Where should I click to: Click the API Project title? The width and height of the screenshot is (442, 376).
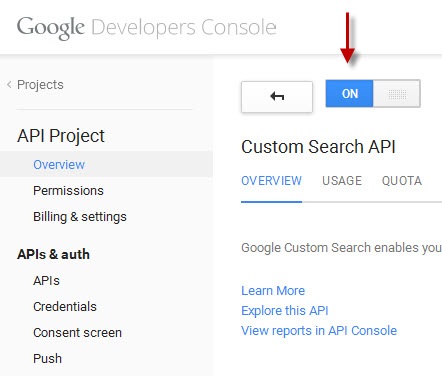pyautogui.click(x=61, y=136)
